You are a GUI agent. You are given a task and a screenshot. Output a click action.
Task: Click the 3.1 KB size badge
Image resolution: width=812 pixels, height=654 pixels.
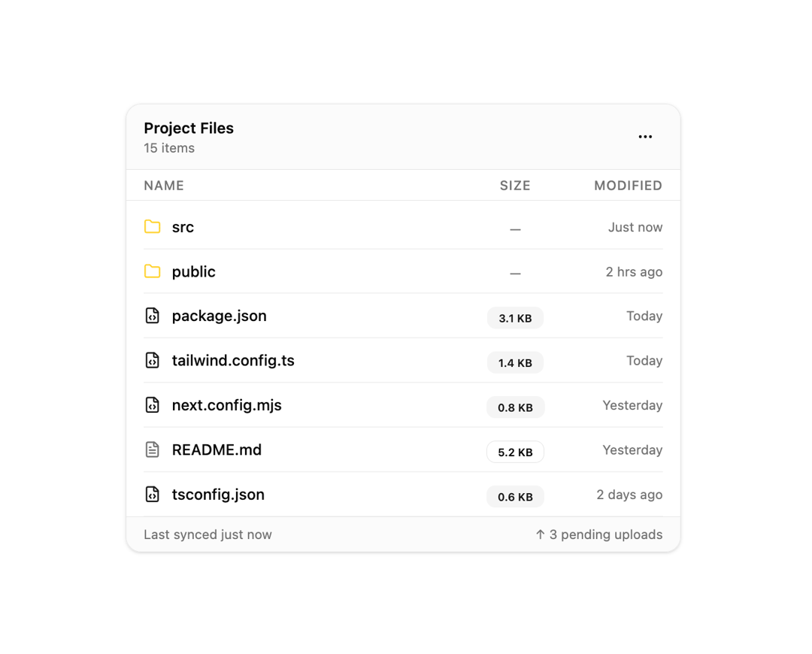[515, 318]
